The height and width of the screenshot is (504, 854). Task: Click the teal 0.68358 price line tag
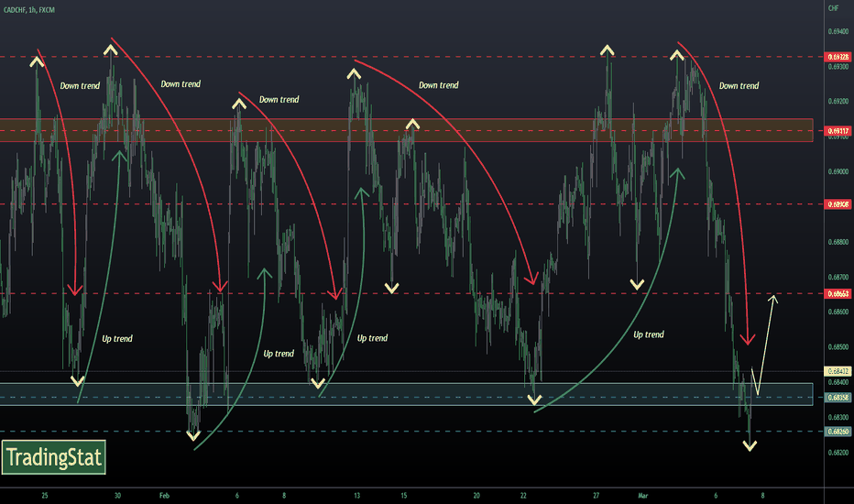[838, 397]
